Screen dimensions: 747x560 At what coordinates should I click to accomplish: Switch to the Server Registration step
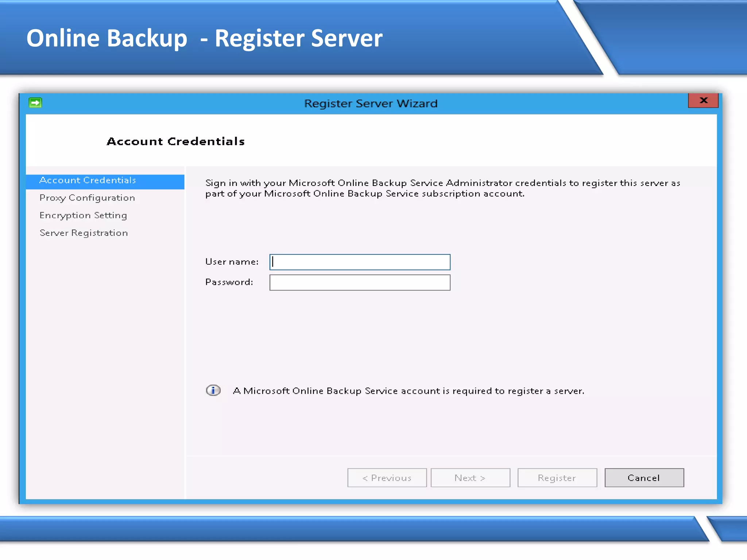tap(84, 233)
